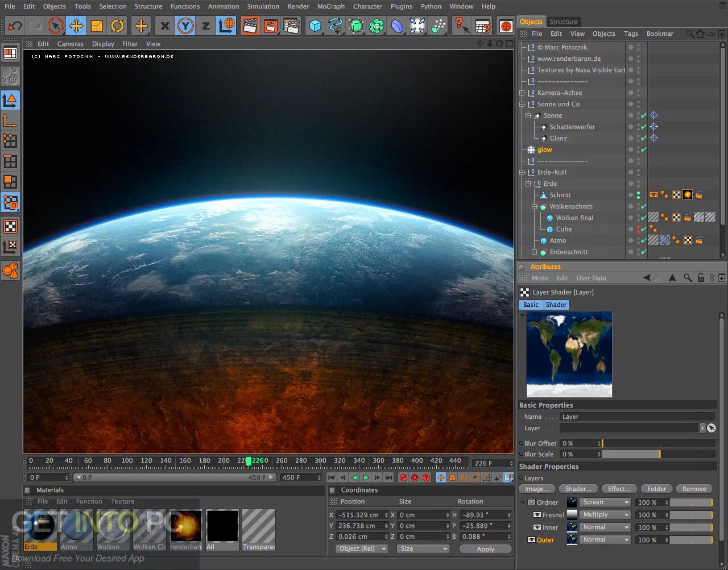
Task: Select the Scale tool
Action: coord(97,26)
